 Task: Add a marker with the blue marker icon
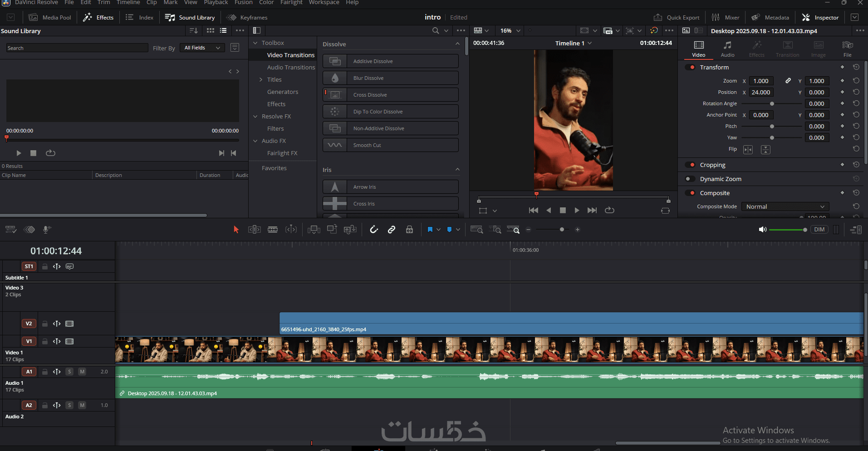point(449,230)
